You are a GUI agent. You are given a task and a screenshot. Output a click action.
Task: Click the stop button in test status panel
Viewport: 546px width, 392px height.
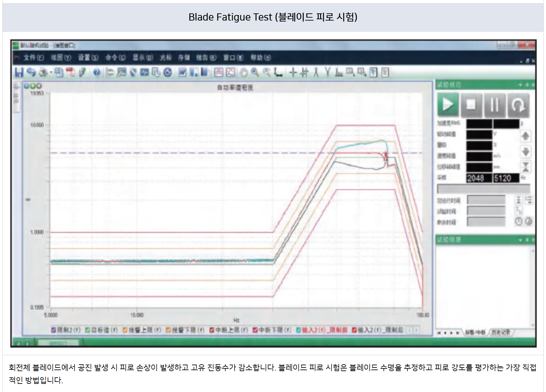pos(471,105)
